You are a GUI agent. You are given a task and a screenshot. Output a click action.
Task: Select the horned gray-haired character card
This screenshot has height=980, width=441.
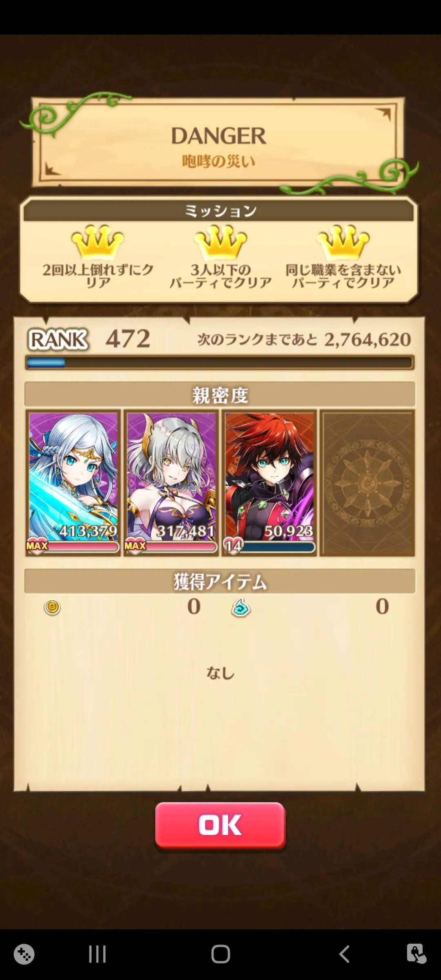tap(171, 483)
